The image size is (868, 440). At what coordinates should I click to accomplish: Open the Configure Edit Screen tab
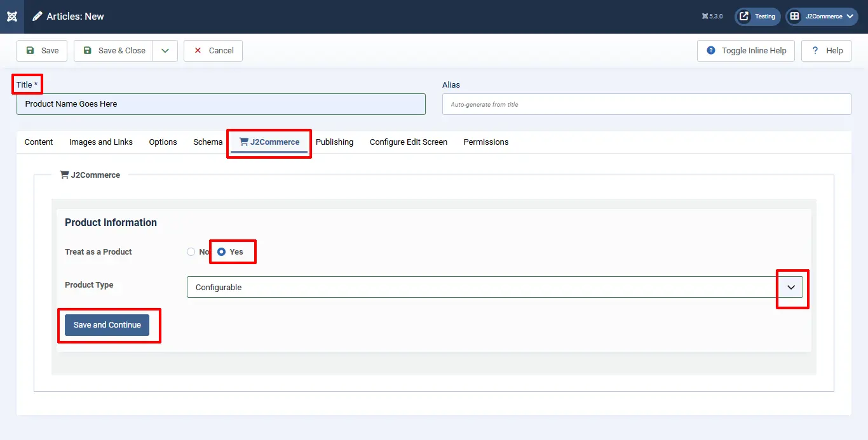pos(409,142)
